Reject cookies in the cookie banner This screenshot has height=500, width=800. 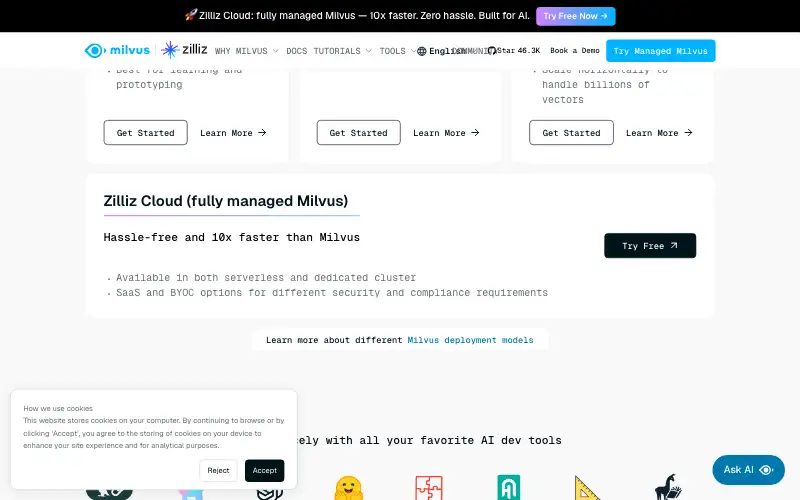pos(218,470)
